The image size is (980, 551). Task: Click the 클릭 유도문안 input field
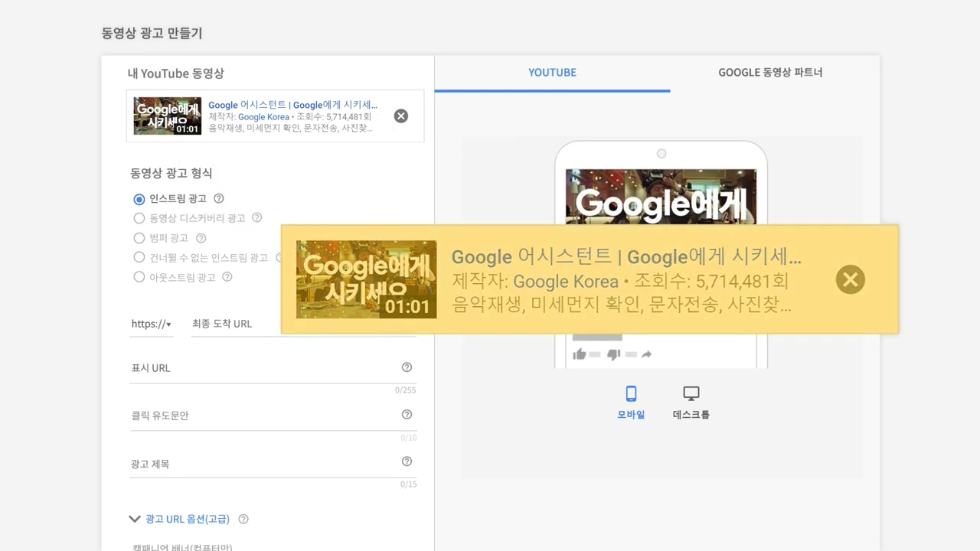(273, 416)
